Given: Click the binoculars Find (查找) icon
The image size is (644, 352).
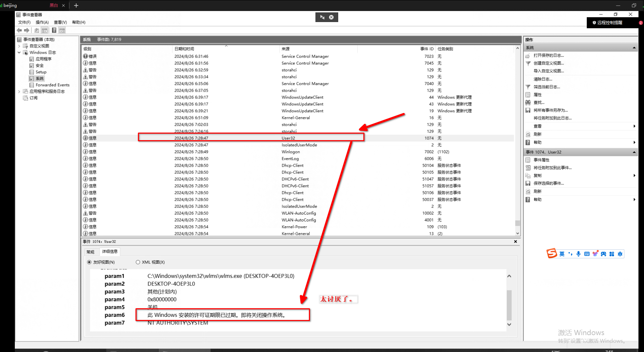Looking at the screenshot, I should 528,102.
